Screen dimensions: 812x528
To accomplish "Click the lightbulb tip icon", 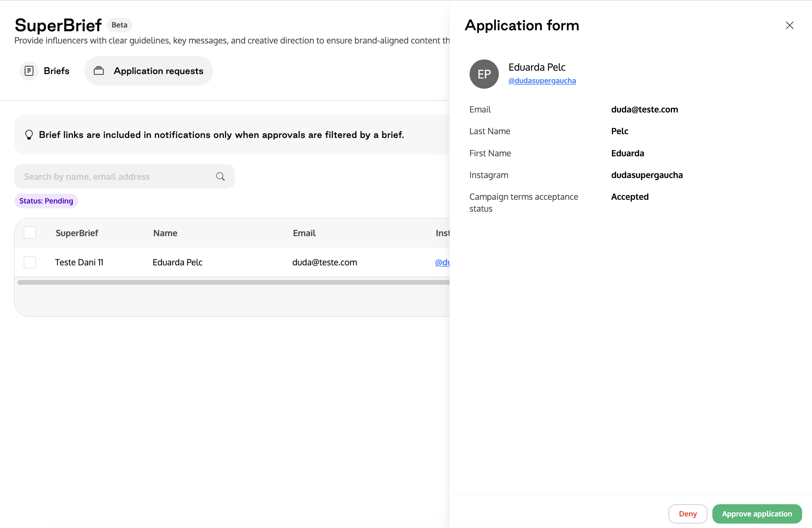I will (x=29, y=135).
